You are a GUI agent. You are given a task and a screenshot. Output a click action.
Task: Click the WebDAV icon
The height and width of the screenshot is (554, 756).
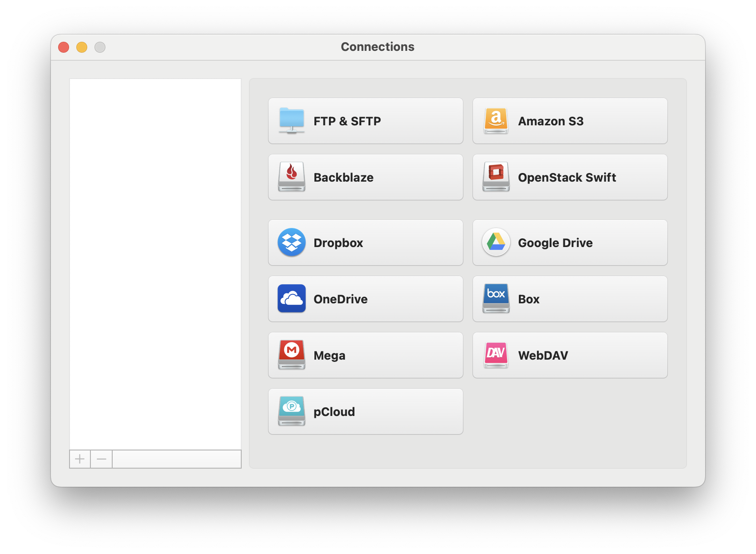click(496, 355)
